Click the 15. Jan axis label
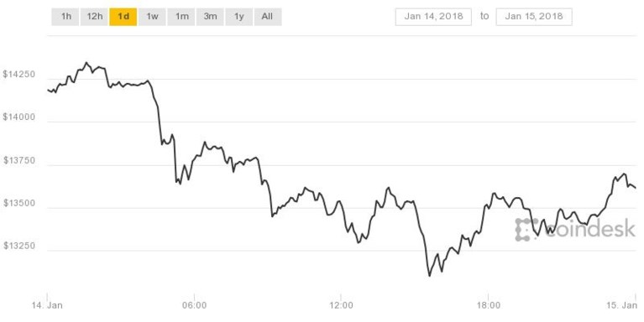This screenshot has width=644, height=322. [623, 305]
